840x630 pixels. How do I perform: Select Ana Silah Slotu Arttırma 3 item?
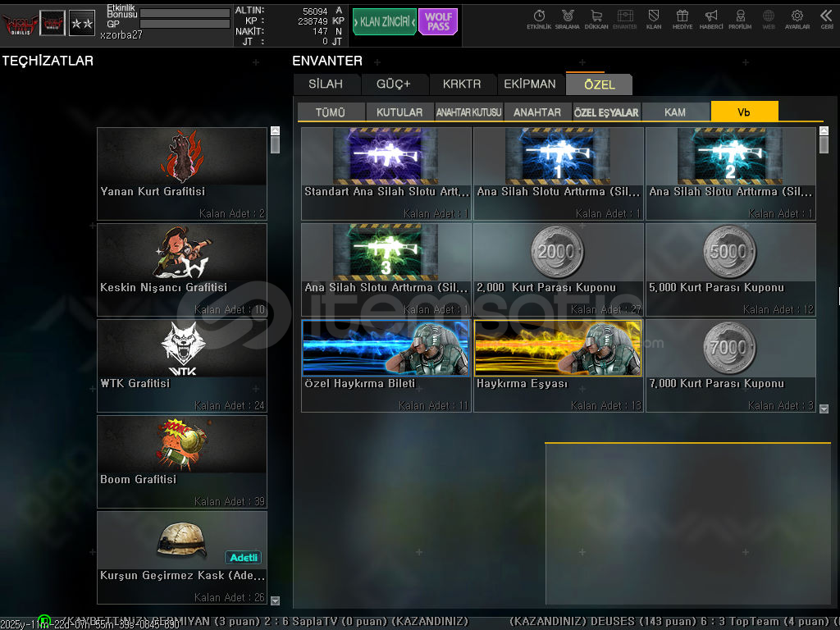[386, 269]
